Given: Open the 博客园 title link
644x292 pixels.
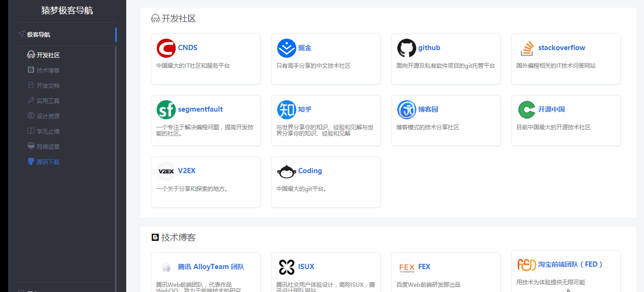Looking at the screenshot, I should coord(428,109).
